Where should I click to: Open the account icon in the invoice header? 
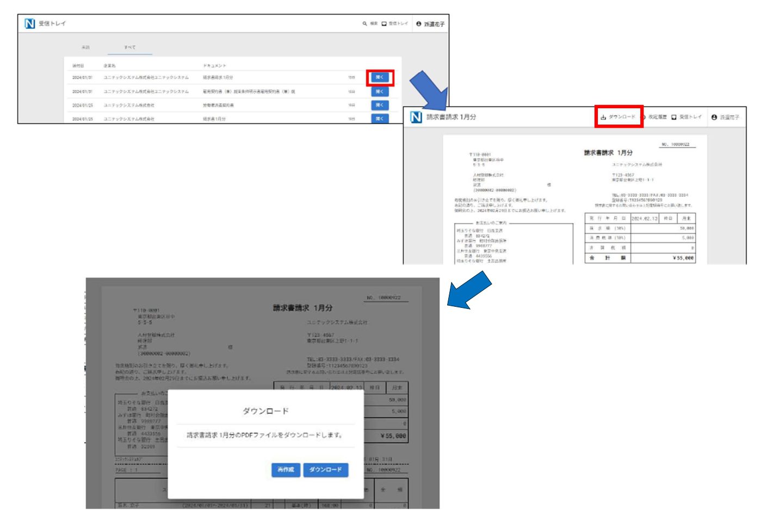[714, 117]
